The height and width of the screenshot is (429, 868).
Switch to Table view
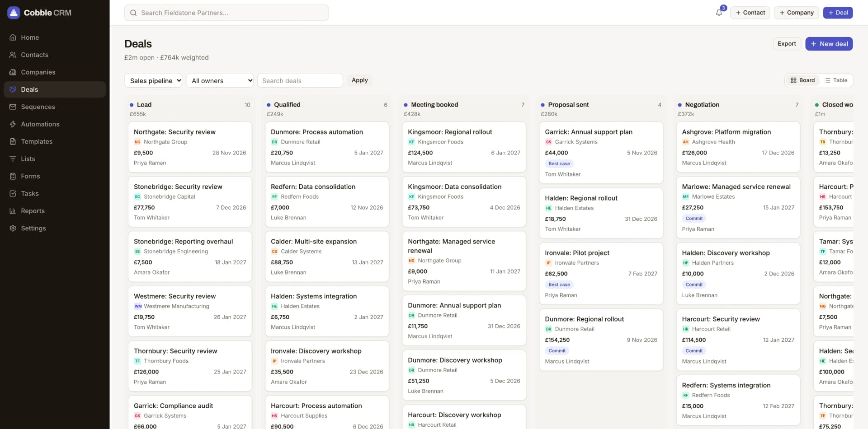(836, 80)
